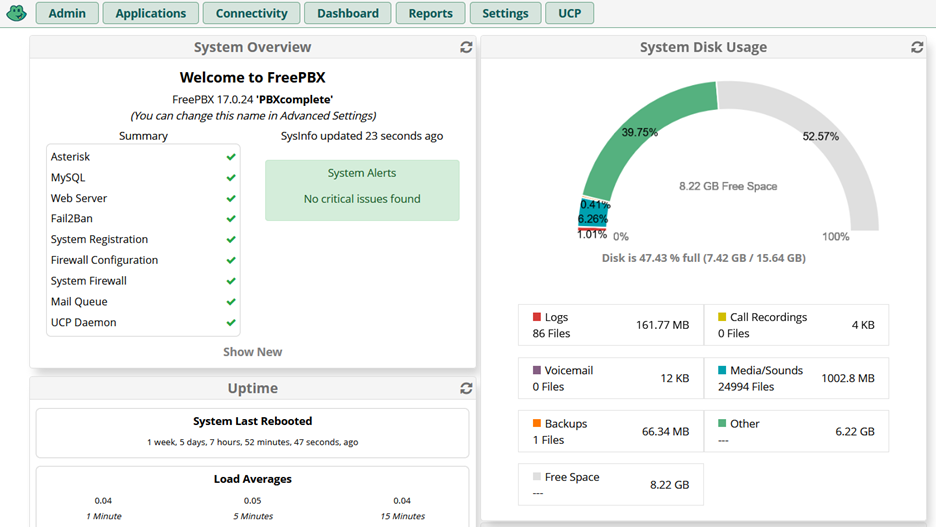Screen dimensions: 936x527
Task: Click the System Alerts box
Action: click(x=362, y=190)
